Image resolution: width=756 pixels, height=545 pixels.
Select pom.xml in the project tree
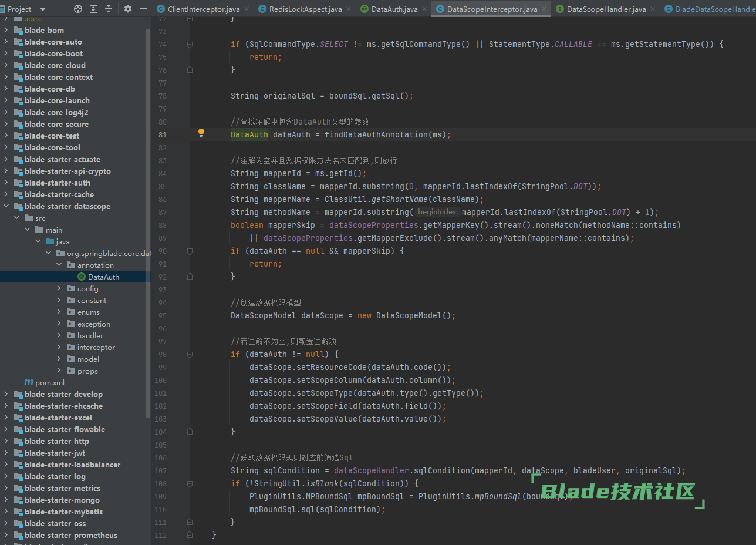click(x=50, y=382)
